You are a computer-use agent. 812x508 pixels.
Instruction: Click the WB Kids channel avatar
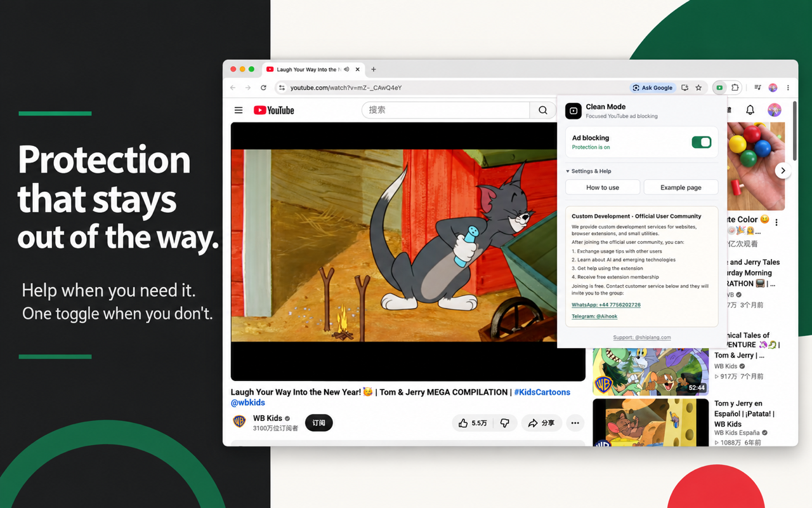(239, 422)
